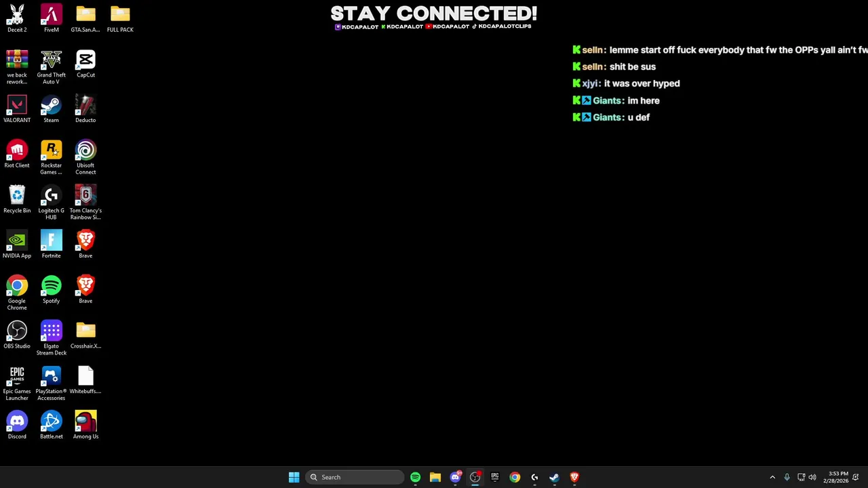Open Brave from the taskbar

[x=574, y=477]
